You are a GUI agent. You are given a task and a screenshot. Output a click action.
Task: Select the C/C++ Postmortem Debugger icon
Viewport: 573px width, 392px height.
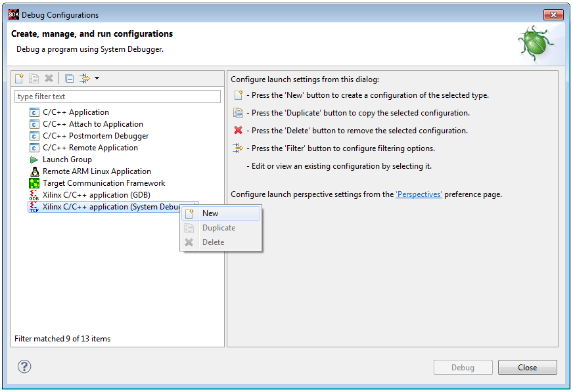(x=34, y=136)
